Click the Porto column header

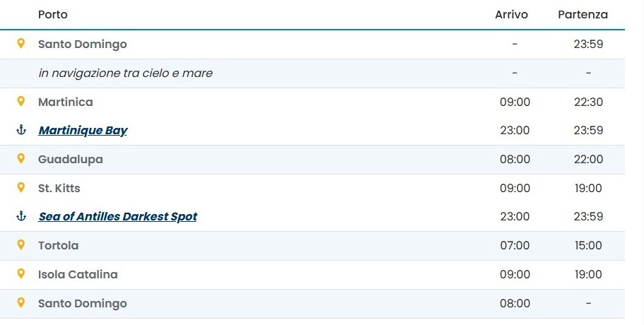tap(52, 15)
